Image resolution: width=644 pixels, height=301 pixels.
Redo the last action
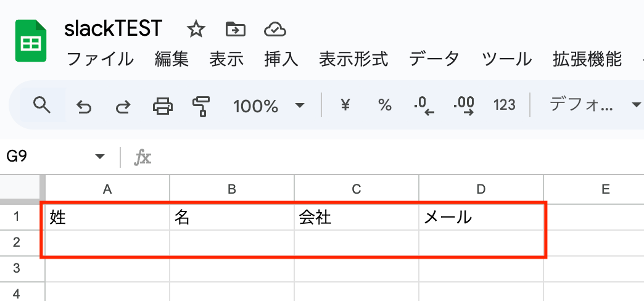click(x=123, y=107)
